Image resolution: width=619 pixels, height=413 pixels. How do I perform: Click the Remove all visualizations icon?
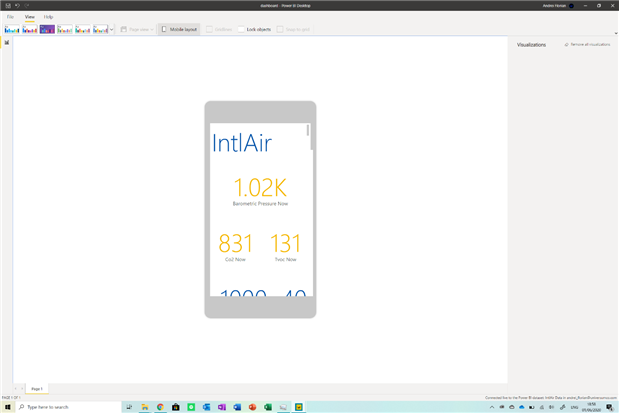click(567, 44)
